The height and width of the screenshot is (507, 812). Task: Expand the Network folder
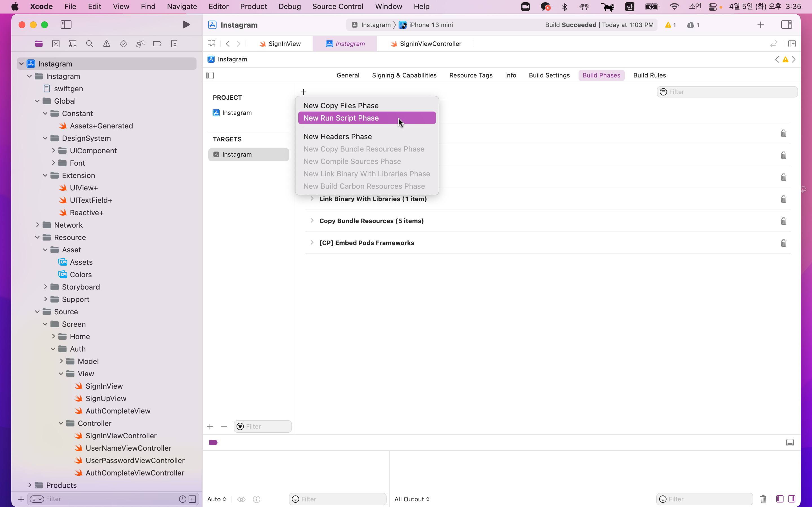click(x=37, y=225)
